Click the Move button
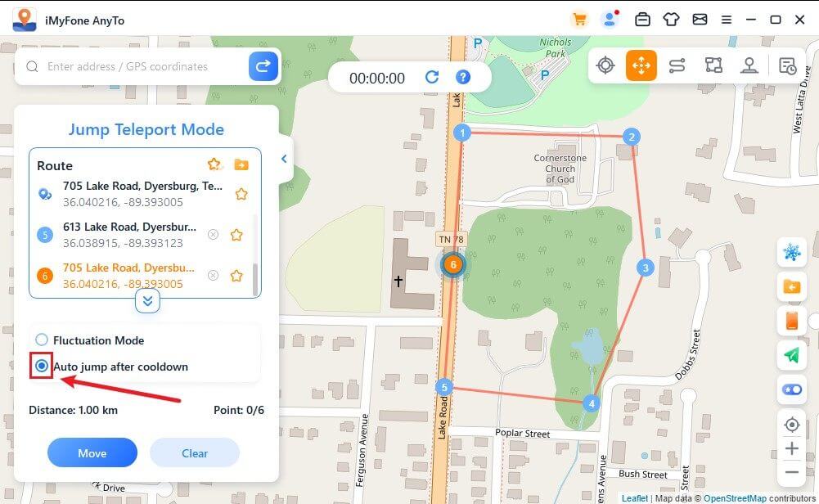The image size is (819, 504). pyautogui.click(x=92, y=452)
